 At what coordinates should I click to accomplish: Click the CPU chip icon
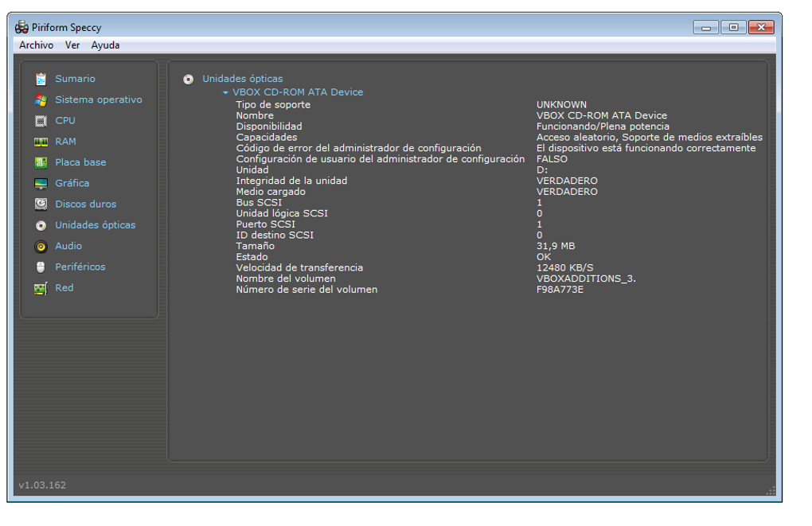click(41, 121)
